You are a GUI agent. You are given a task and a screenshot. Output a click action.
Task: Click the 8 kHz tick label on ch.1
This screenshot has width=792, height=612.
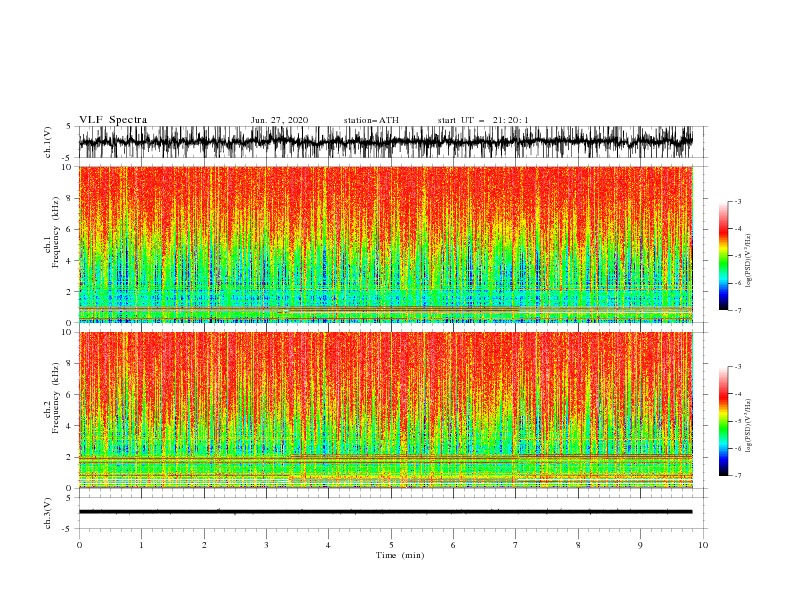click(69, 198)
